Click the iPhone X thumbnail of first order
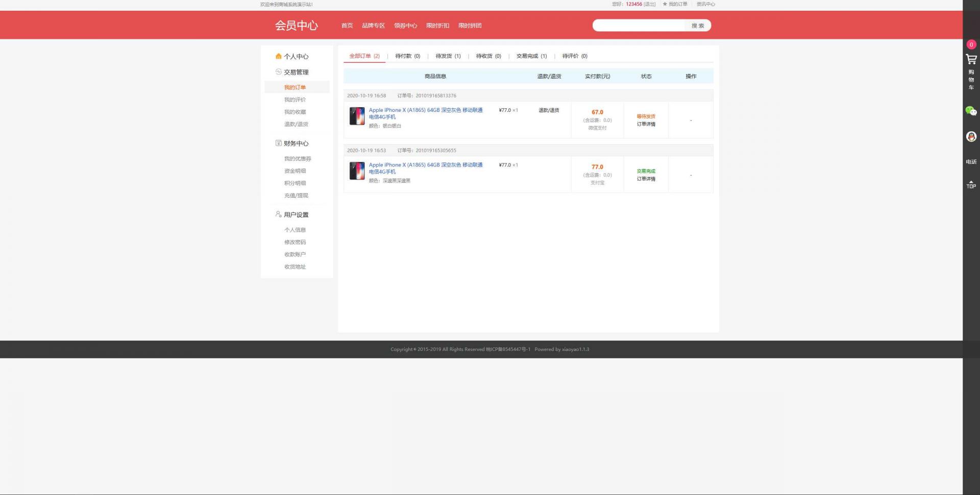The image size is (980, 495). [357, 116]
